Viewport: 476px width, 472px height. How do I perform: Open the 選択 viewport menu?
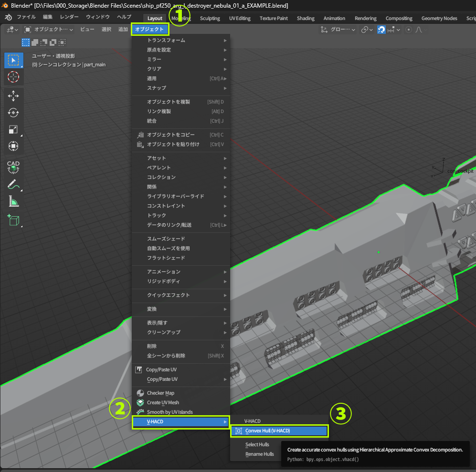tap(106, 30)
